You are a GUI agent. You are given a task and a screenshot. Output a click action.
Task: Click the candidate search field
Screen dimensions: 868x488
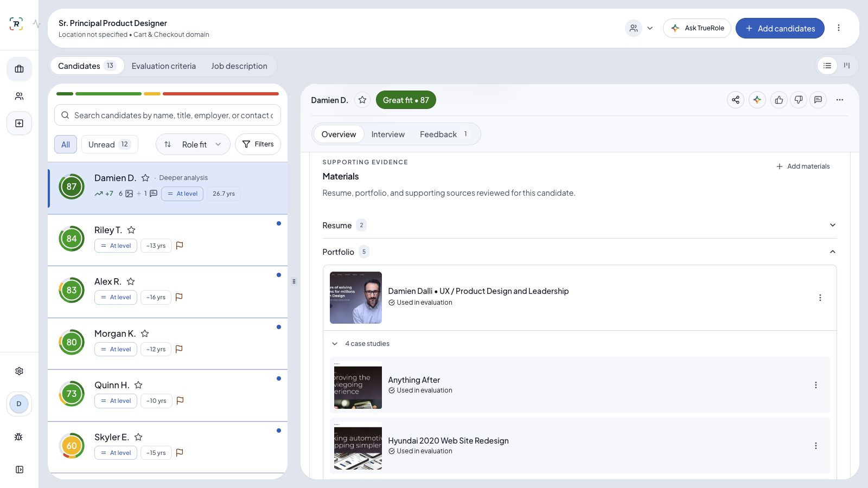click(168, 115)
